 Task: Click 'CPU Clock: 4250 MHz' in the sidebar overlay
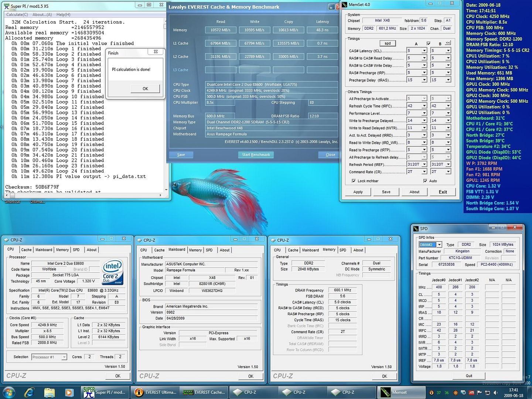click(488, 16)
